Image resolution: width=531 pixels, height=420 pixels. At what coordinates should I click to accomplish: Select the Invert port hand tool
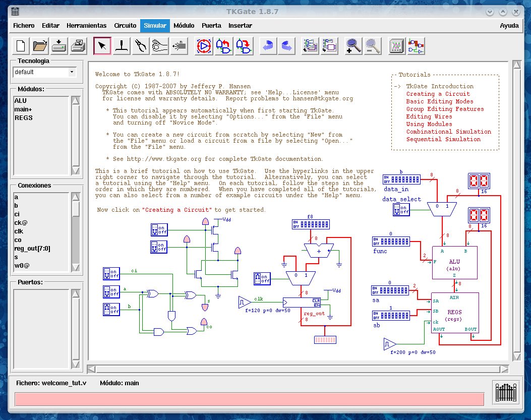[159, 46]
